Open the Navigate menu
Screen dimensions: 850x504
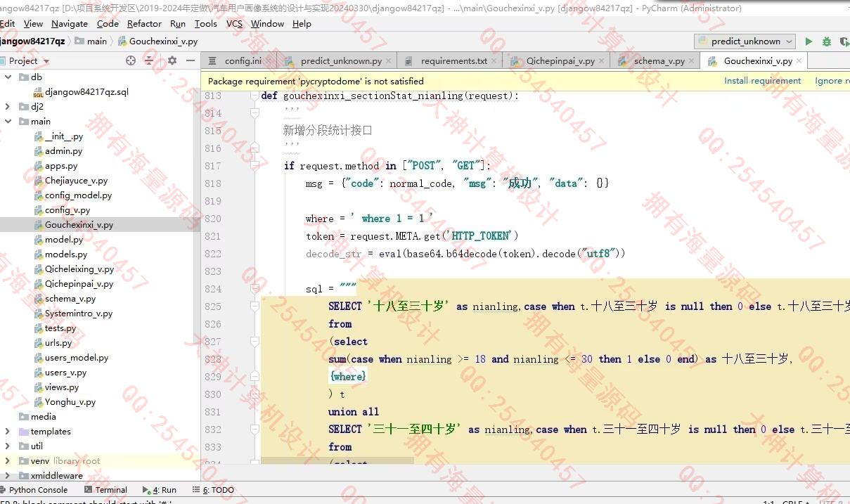point(70,23)
